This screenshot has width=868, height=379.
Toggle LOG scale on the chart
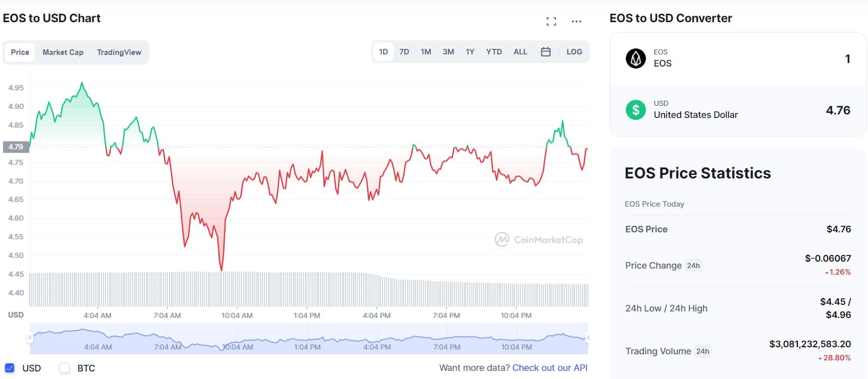[x=574, y=51]
